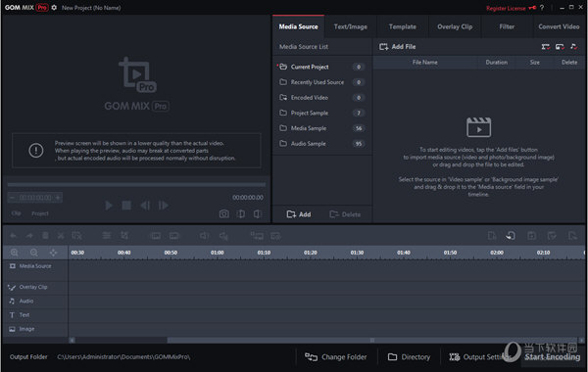
Task: Click the scissors cut icon
Action: pyautogui.click(x=61, y=236)
